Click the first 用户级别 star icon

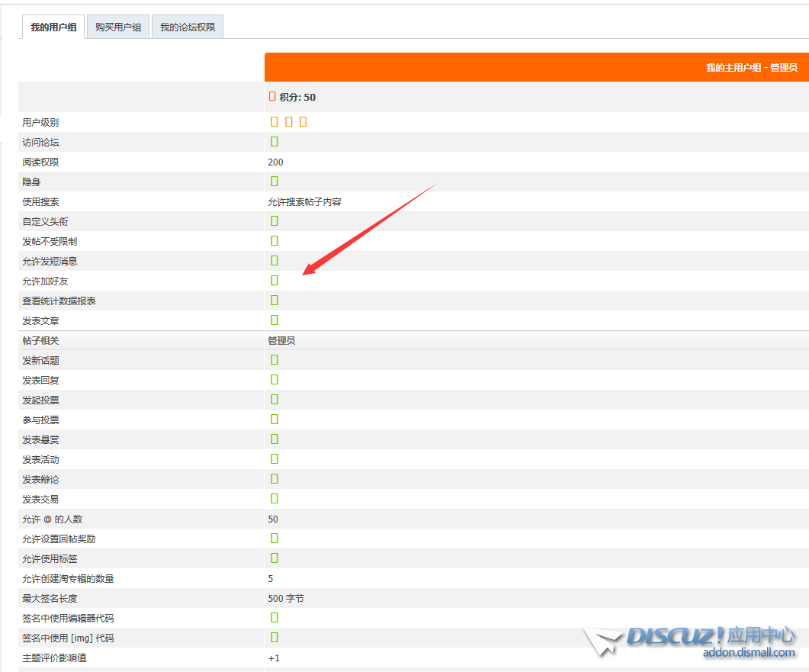pos(274,121)
